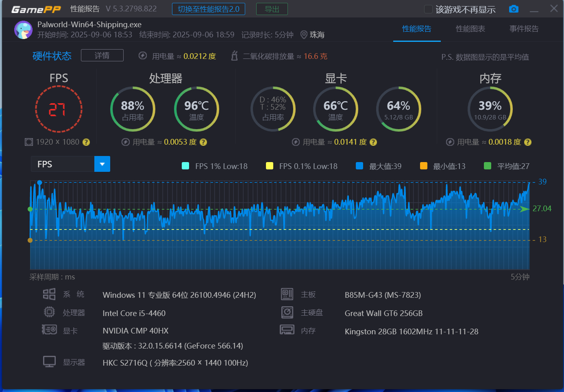The image size is (564, 392).
Task: Click the Windows system icon in specs
Action: pyautogui.click(x=49, y=294)
